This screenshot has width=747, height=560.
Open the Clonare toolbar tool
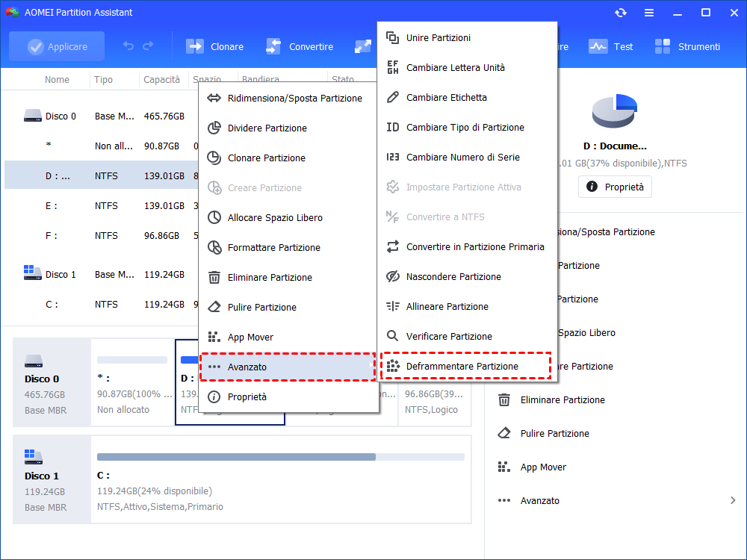pyautogui.click(x=214, y=46)
